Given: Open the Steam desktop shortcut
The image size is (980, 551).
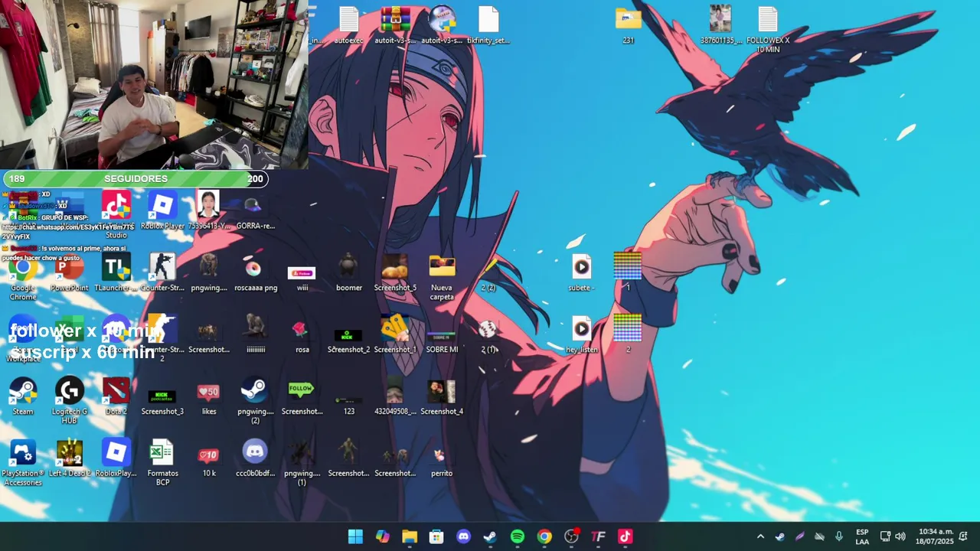Looking at the screenshot, I should point(23,396).
